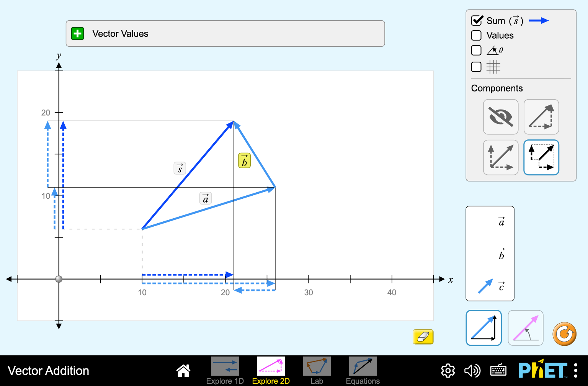Click the Sum vector blue arrow icon

(539, 21)
